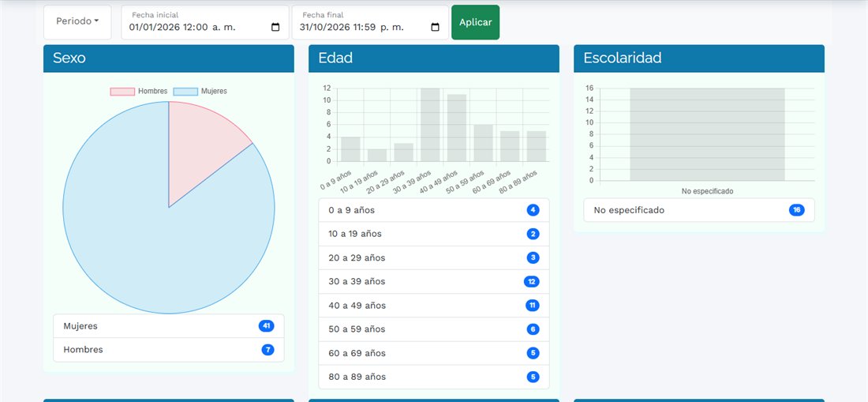Select the 20 a 29 años row
Image resolution: width=868 pixels, height=402 pixels.
pyautogui.click(x=434, y=258)
